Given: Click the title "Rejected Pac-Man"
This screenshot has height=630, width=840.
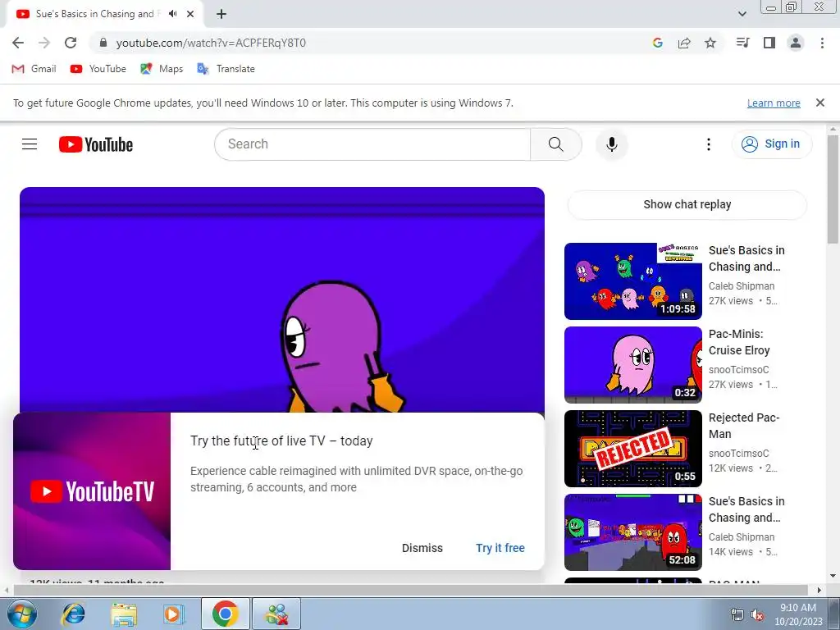Looking at the screenshot, I should pos(743,426).
